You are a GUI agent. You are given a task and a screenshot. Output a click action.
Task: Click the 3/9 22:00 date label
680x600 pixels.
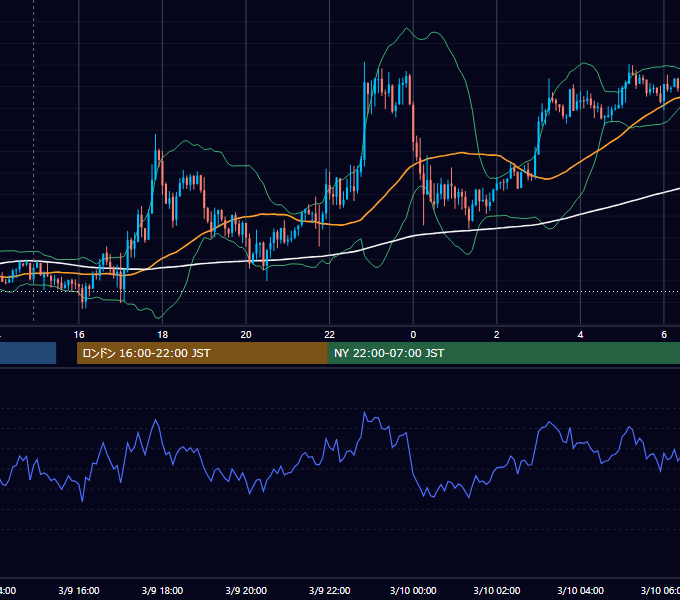pyautogui.click(x=330, y=590)
